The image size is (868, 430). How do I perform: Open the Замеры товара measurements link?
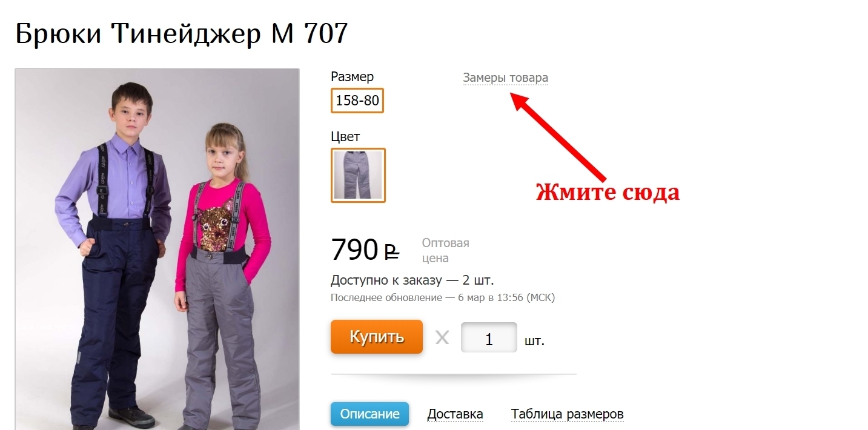505,78
